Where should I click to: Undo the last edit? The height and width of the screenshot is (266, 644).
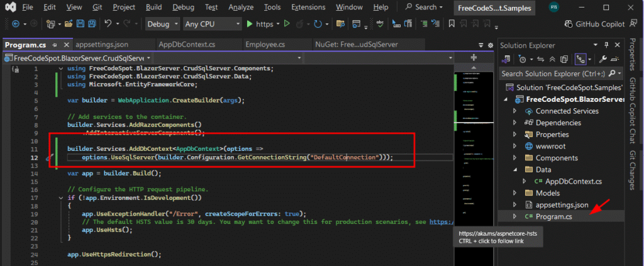click(x=108, y=24)
